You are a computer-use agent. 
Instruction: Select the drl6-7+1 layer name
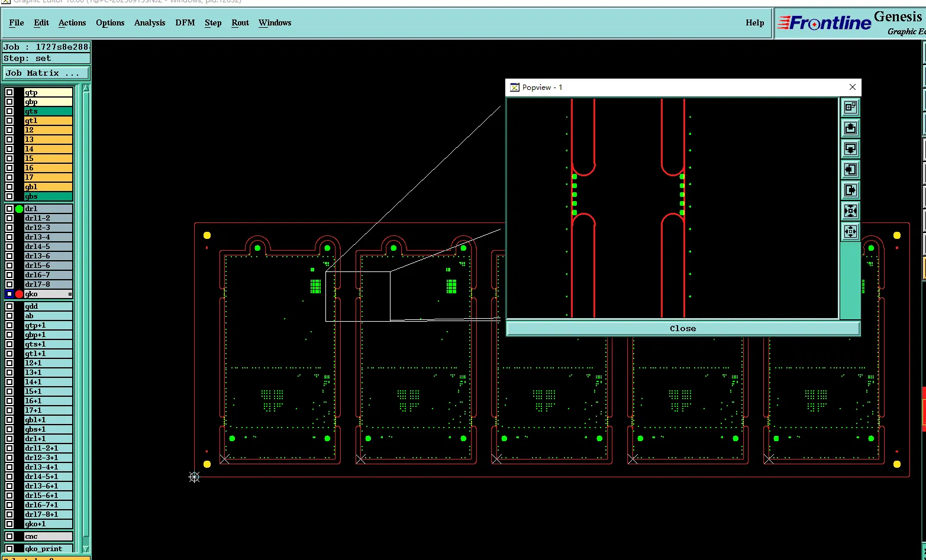[48, 505]
